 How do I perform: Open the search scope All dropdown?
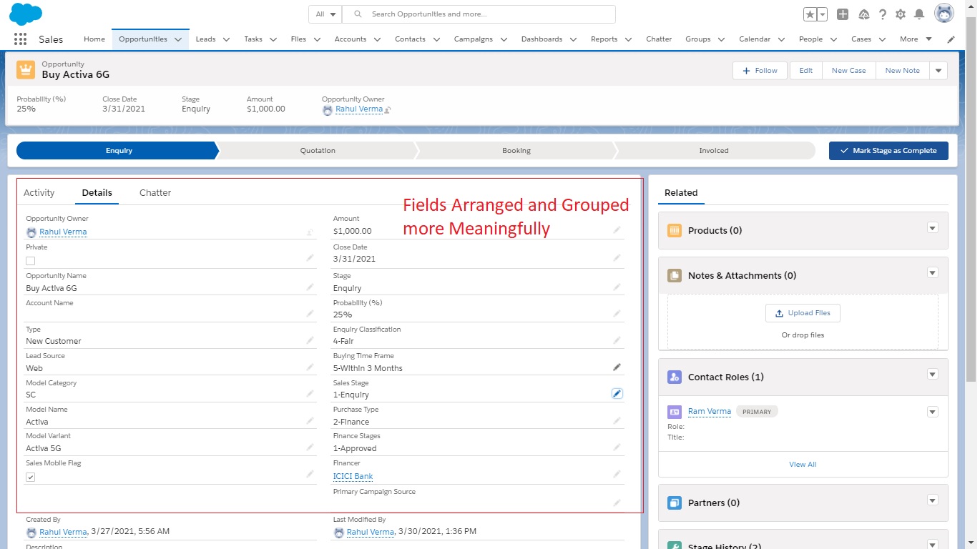click(325, 14)
